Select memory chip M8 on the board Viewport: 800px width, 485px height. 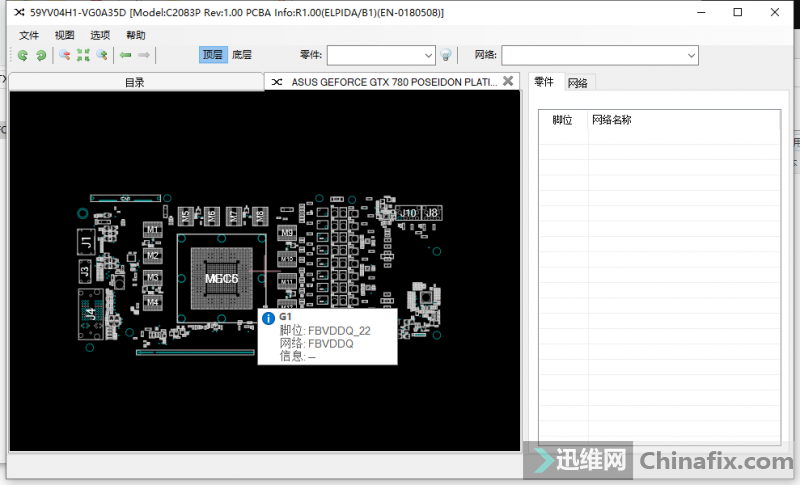click(x=260, y=216)
